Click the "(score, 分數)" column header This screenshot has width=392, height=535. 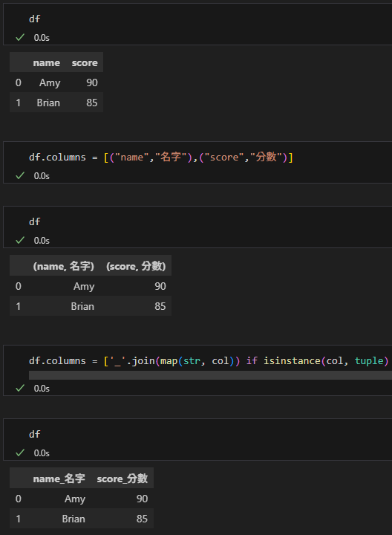[x=136, y=266]
